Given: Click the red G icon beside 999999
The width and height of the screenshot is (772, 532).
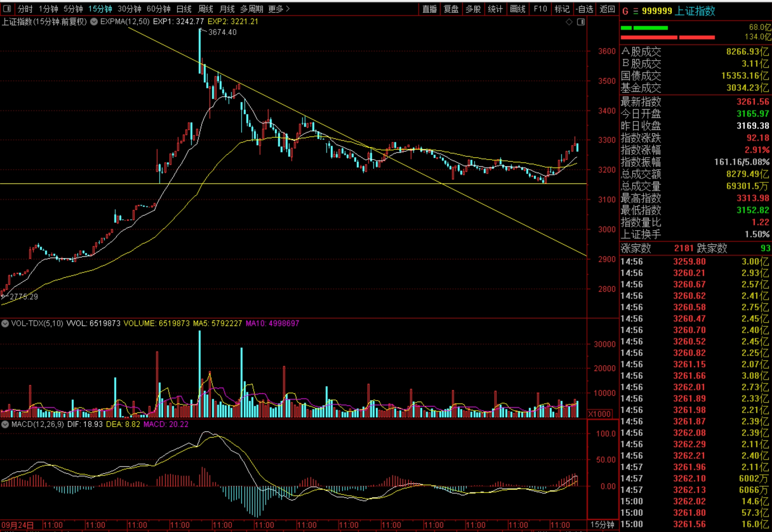Looking at the screenshot, I should click(x=625, y=11).
